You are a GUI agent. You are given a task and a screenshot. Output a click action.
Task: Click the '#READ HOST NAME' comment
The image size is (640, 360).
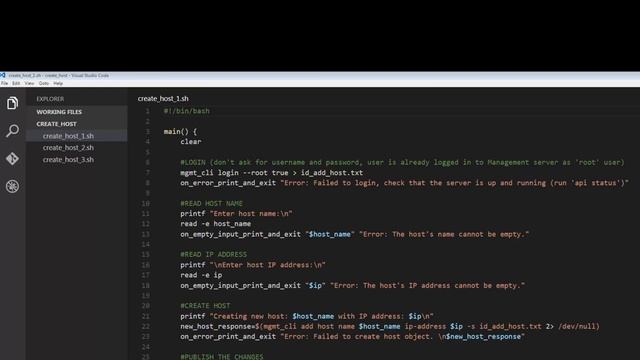(x=211, y=203)
